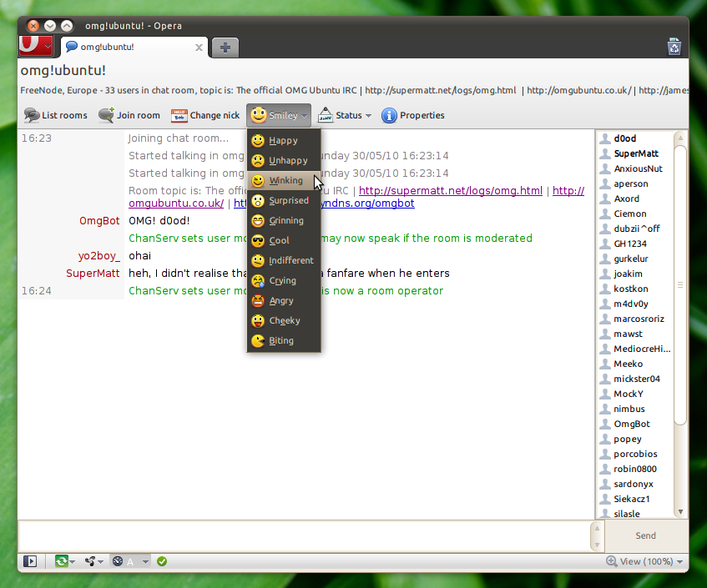
Task: Open the Opera Unite dropdown
Action: (93, 561)
